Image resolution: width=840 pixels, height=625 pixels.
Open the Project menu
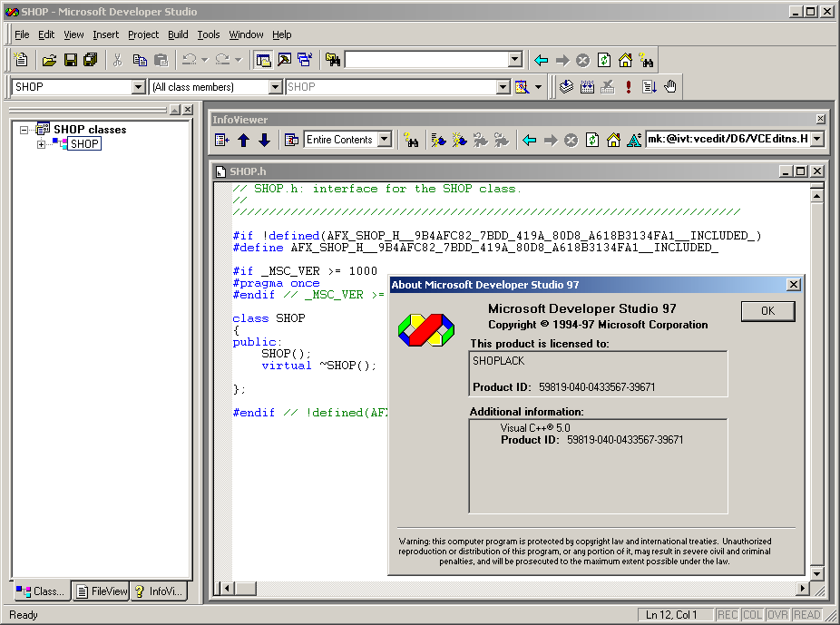pos(143,34)
